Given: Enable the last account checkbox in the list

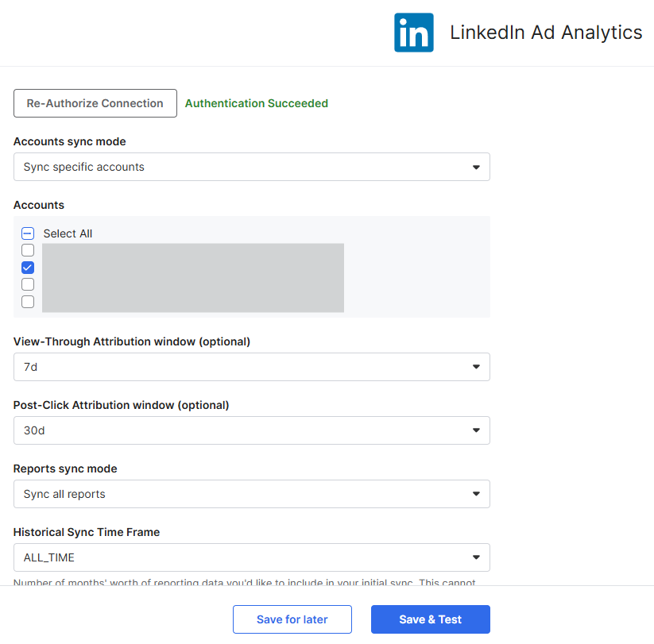Looking at the screenshot, I should point(28,302).
